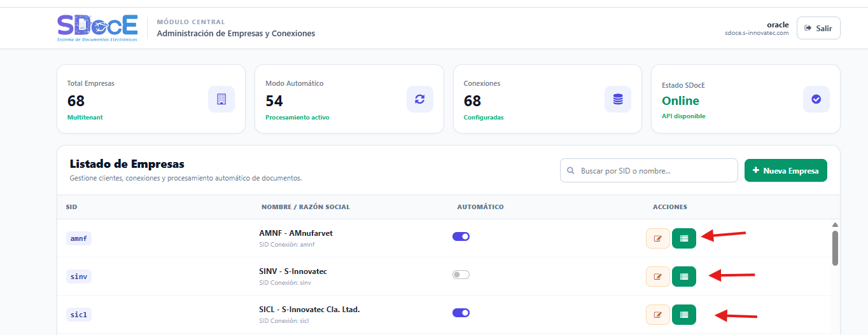Image resolution: width=868 pixels, height=335 pixels.
Task: Click the checkmark icon in Estado SDocE
Action: [x=816, y=99]
